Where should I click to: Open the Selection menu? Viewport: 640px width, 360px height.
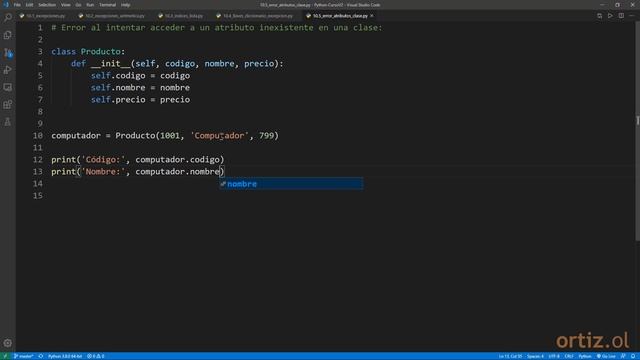[47, 5]
